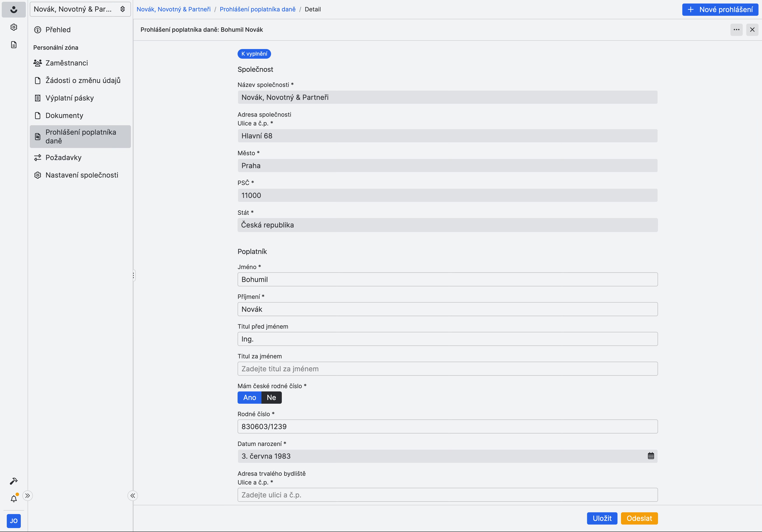This screenshot has width=762, height=532.
Task: Click the JO user avatar
Action: (14, 521)
